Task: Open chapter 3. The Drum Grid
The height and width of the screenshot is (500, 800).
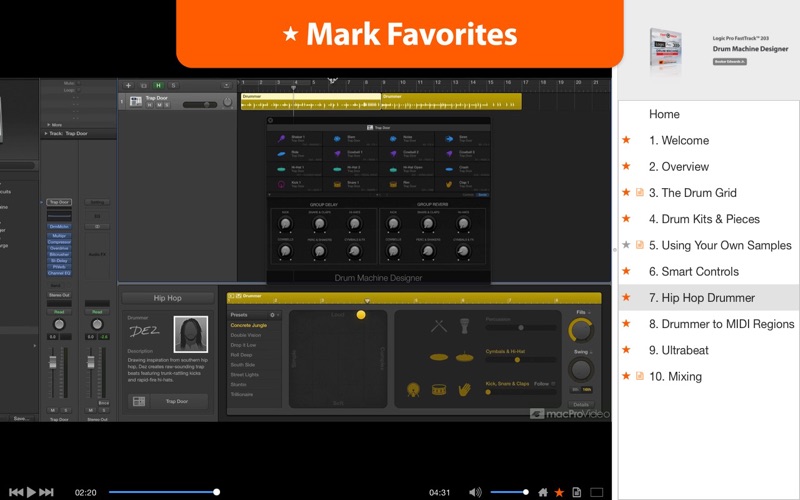Action: click(x=693, y=193)
